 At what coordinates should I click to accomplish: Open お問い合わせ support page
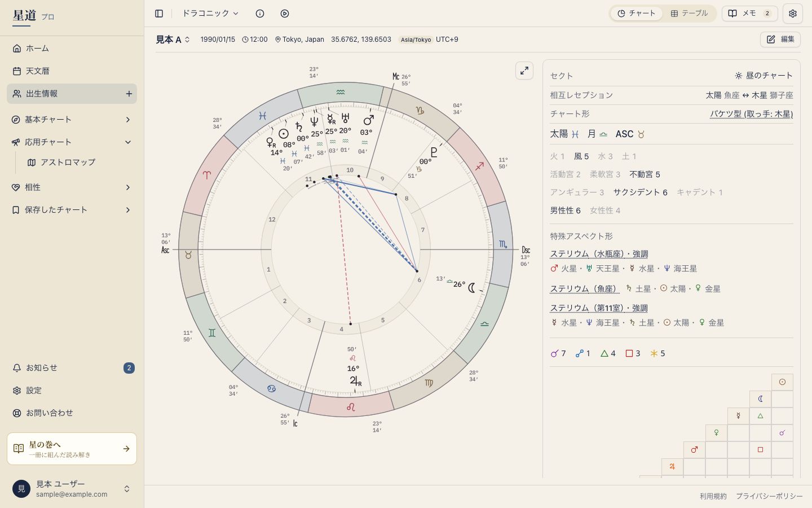[x=72, y=413]
